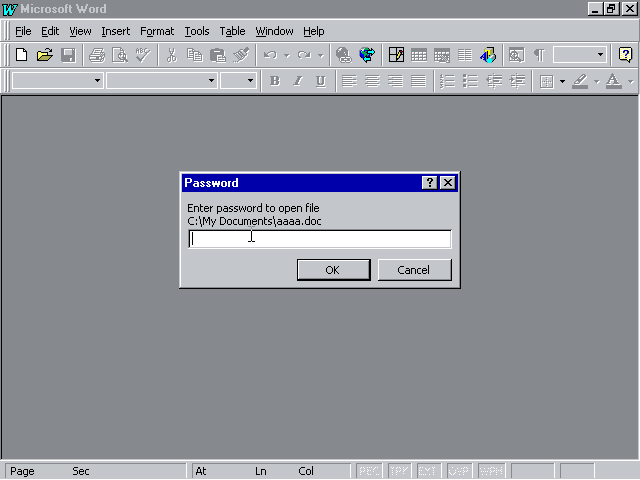Viewport: 640px width, 480px height.
Task: Open the Window menu
Action: pos(274,31)
